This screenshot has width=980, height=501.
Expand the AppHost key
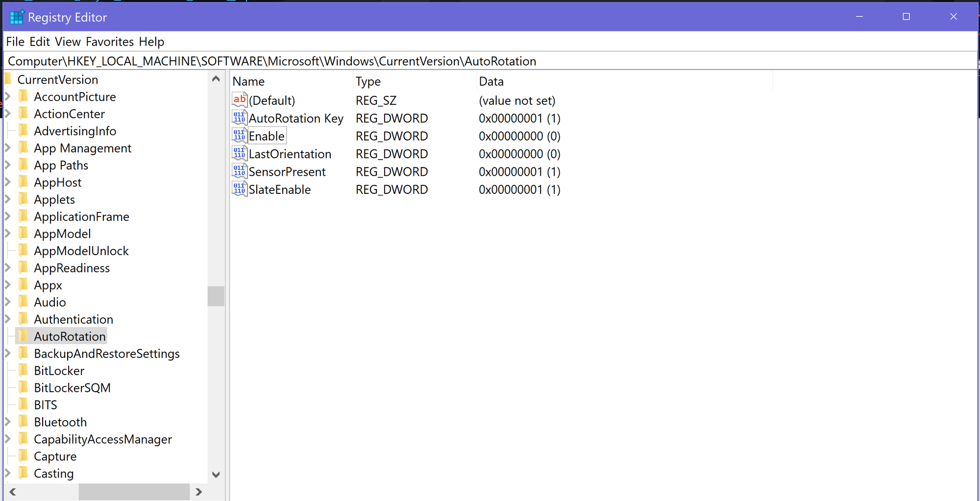pyautogui.click(x=8, y=182)
